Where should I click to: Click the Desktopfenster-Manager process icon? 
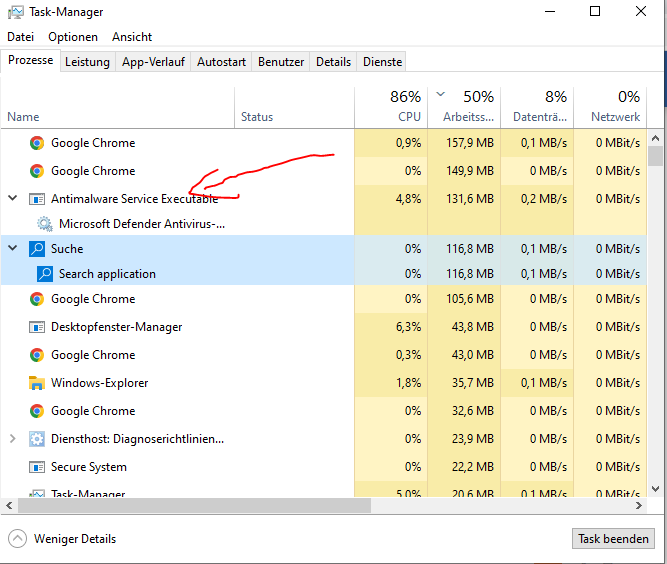(x=37, y=327)
